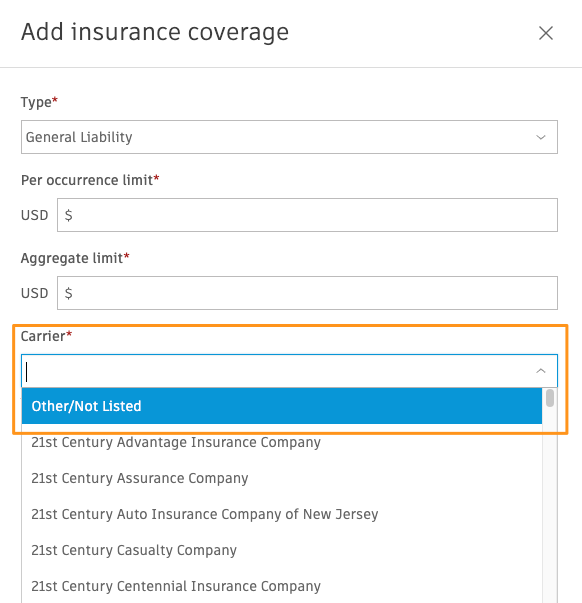Screen dimensions: 582x603
Task: Choose the Other/Not Listed carrier option
Action: point(282,406)
